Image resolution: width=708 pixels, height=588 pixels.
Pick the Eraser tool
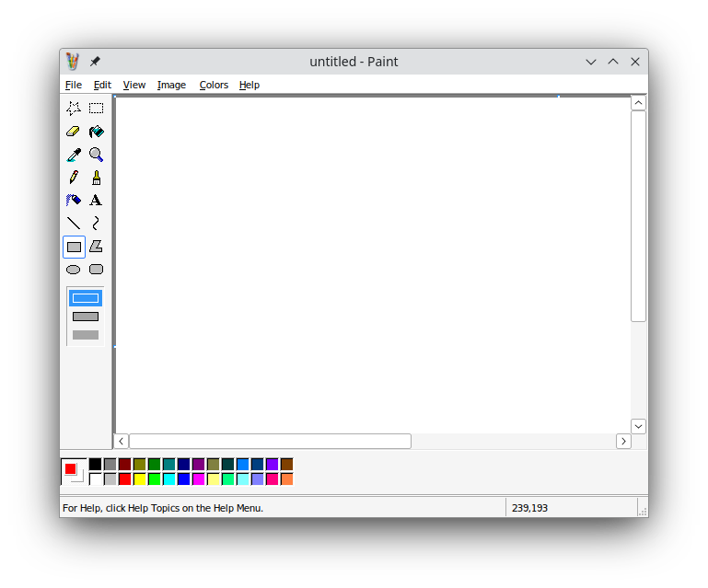(x=74, y=132)
